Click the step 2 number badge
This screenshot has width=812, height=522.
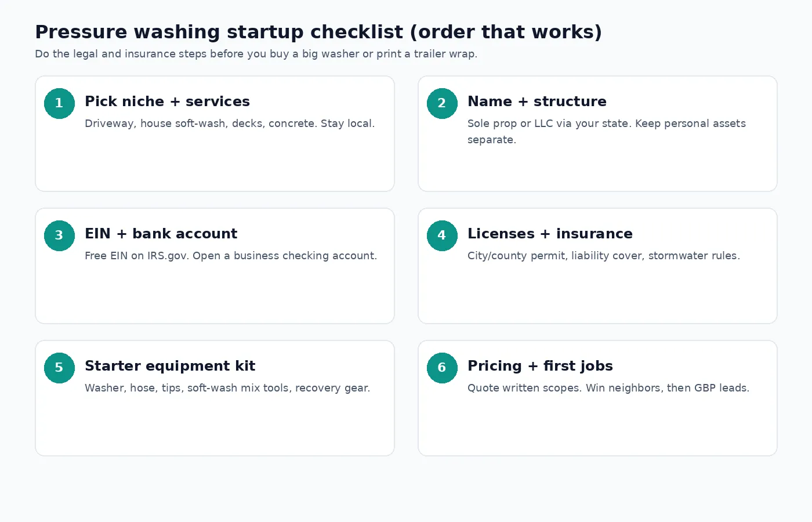pyautogui.click(x=442, y=103)
